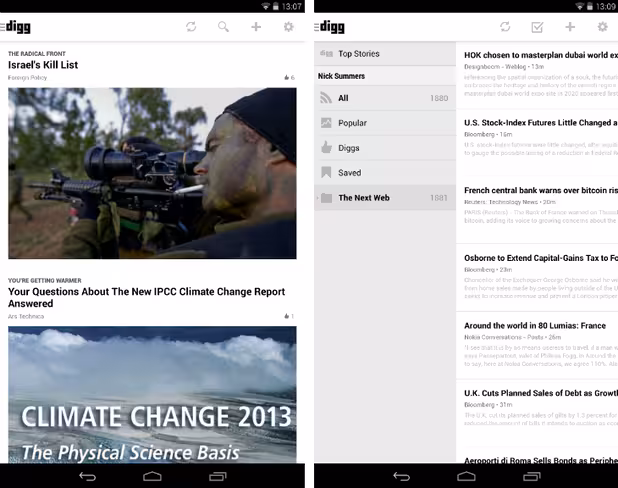Image resolution: width=618 pixels, height=488 pixels.
Task: Tap mark-all-read checkmark icon in right screen
Action: tap(538, 27)
